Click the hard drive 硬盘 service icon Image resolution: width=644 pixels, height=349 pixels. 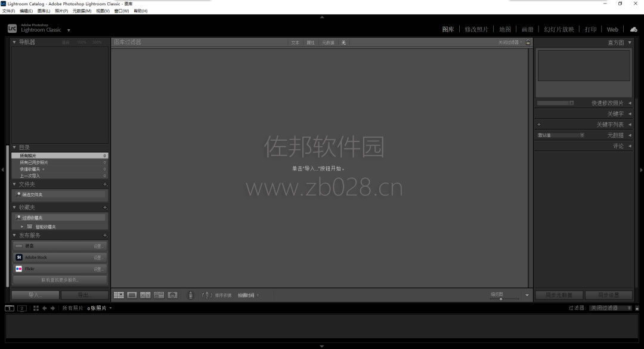[19, 246]
